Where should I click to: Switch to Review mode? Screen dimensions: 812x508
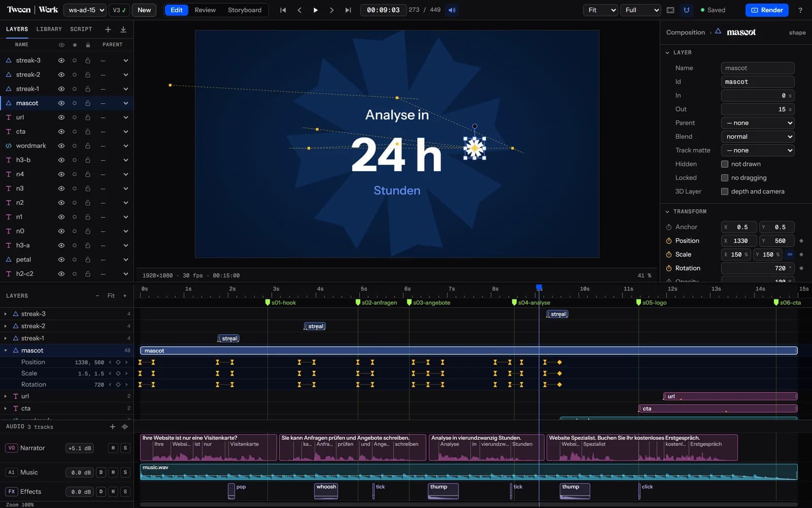coord(205,10)
